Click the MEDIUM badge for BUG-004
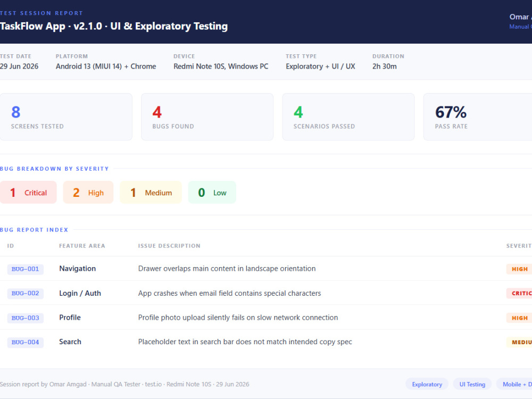This screenshot has height=399, width=532. pos(519,342)
